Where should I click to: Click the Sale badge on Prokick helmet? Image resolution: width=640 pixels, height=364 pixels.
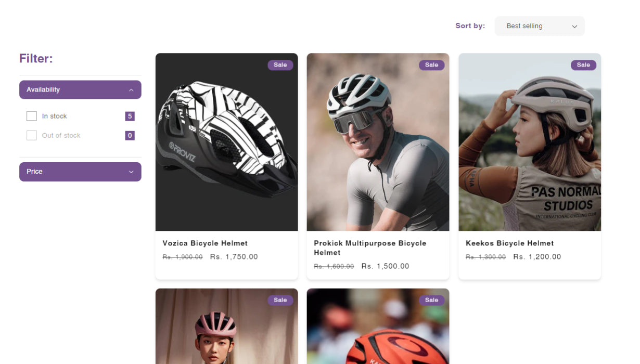[x=431, y=65]
